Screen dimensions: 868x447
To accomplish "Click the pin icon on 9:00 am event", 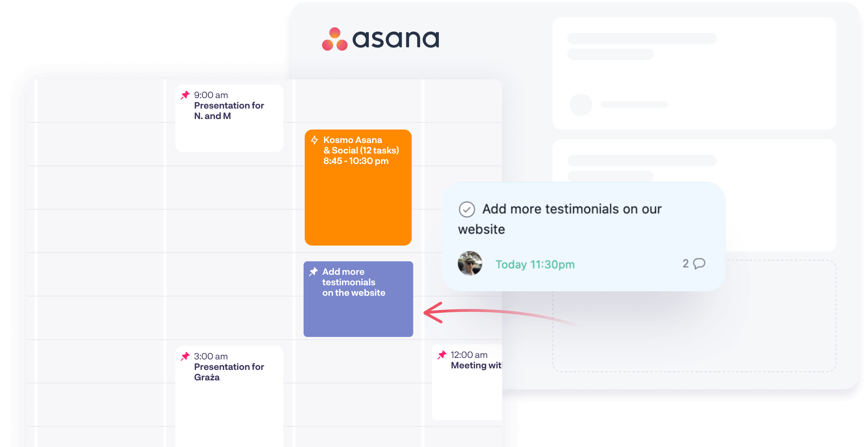I will point(185,95).
